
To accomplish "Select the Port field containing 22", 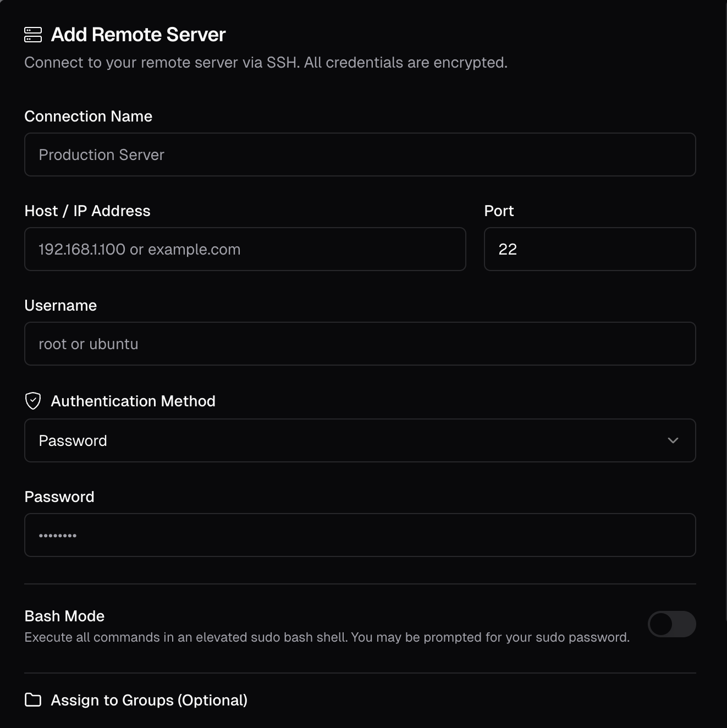I will pos(590,249).
